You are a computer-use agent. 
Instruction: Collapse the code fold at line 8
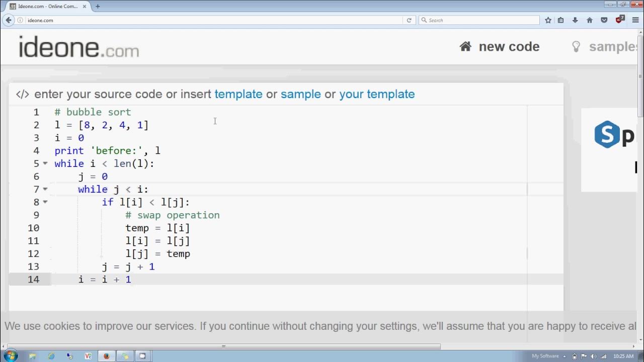(45, 202)
